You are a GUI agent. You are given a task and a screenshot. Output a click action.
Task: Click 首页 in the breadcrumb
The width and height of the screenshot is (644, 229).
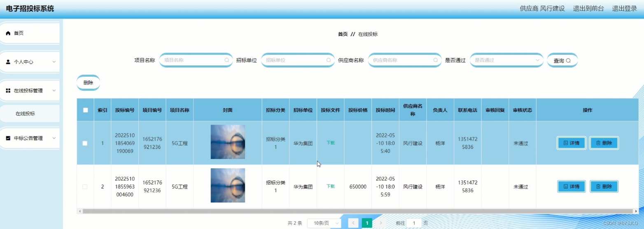pos(343,34)
